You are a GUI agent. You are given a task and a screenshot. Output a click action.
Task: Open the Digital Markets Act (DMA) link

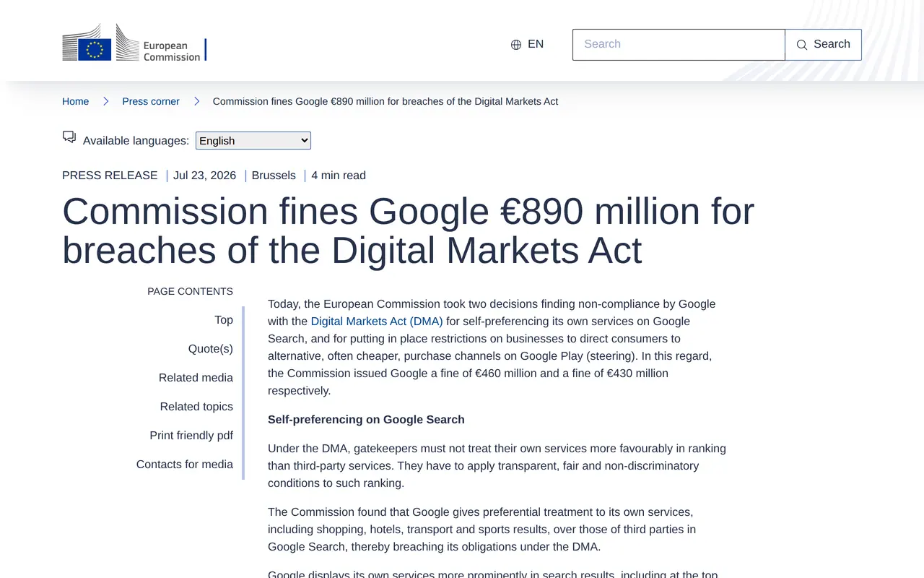(377, 322)
